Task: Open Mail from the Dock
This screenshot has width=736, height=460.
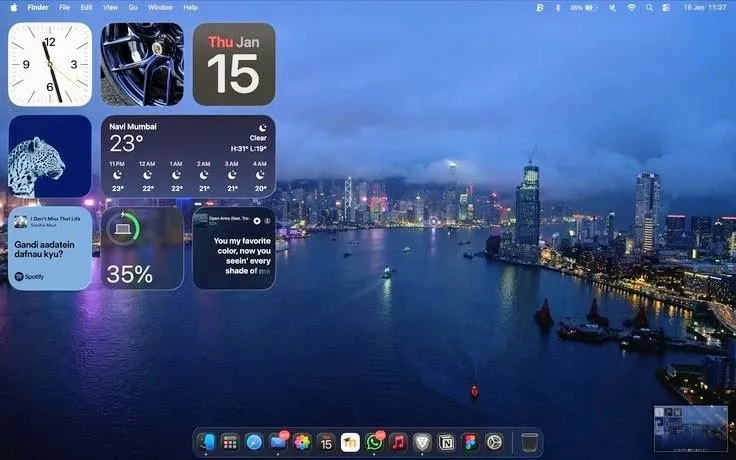Action: [278, 442]
